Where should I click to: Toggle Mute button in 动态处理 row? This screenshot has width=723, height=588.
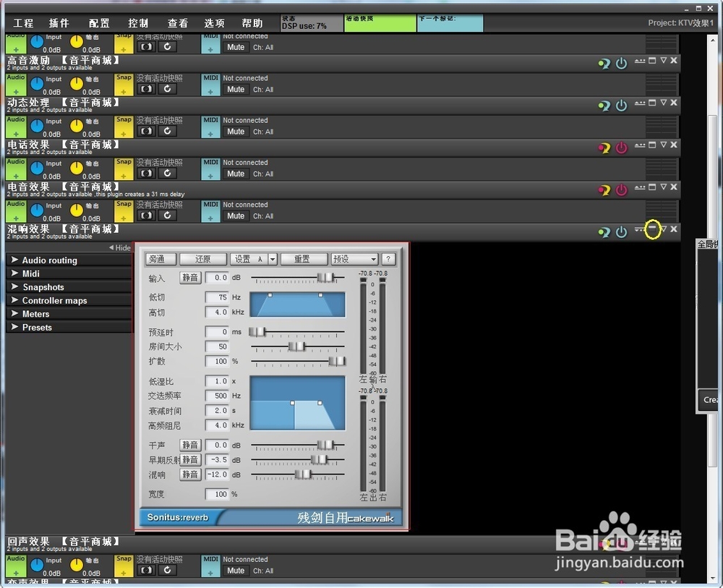point(236,132)
